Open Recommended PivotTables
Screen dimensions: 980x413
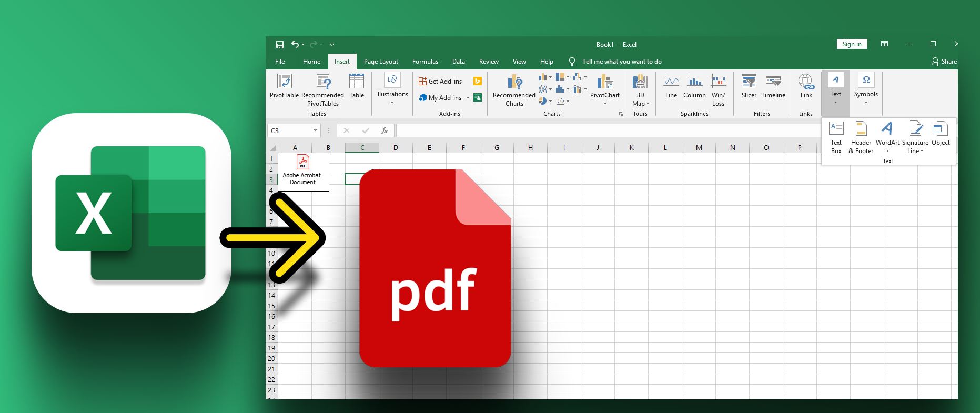click(322, 90)
